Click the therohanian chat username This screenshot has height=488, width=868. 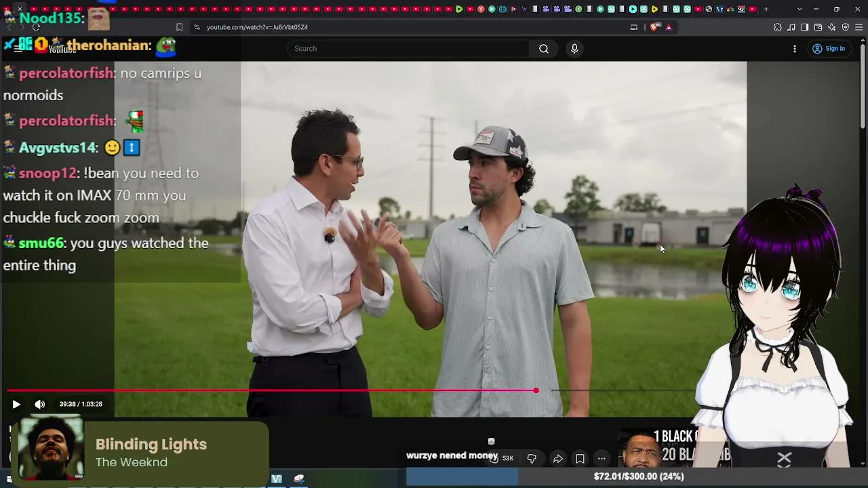click(x=108, y=45)
